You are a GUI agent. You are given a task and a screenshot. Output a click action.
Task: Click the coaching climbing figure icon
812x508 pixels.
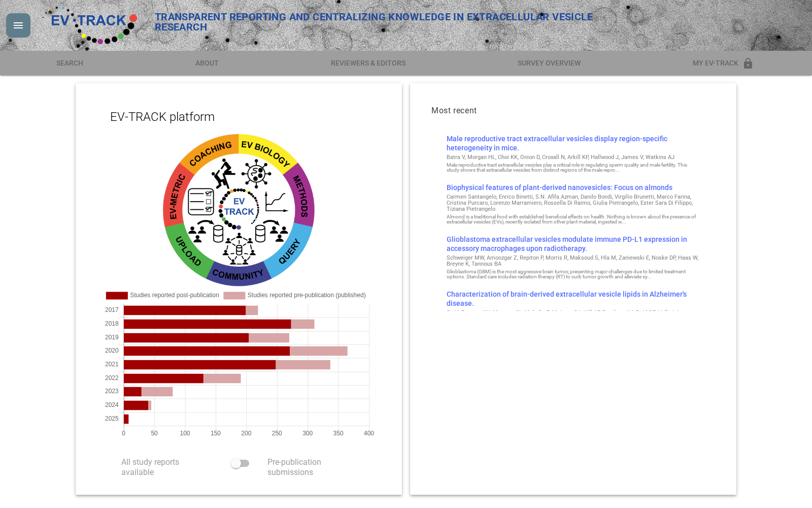click(x=223, y=173)
